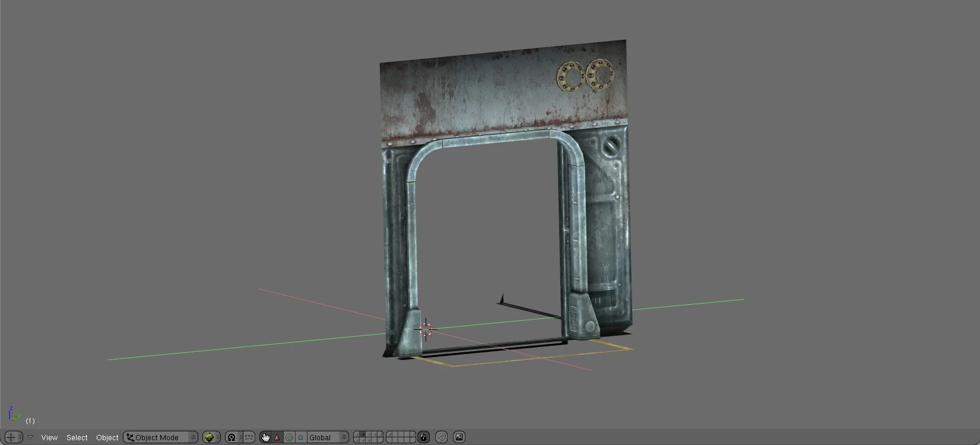This screenshot has width=980, height=445.
Task: Open the Object Mode dropdown
Action: tap(160, 437)
